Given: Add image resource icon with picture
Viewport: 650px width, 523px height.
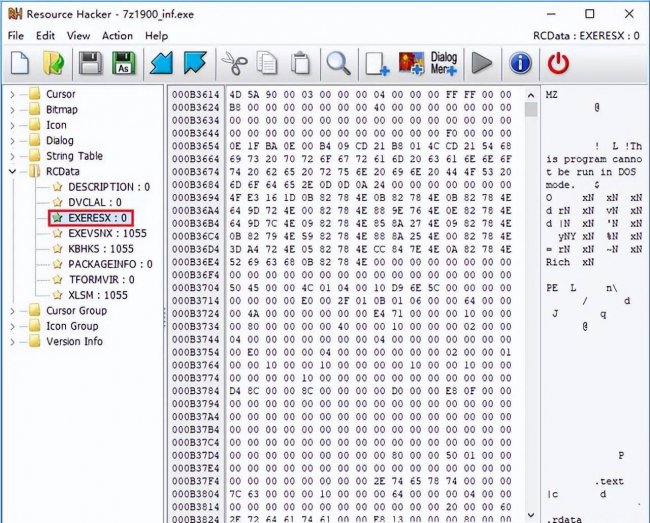Looking at the screenshot, I should click(x=411, y=63).
